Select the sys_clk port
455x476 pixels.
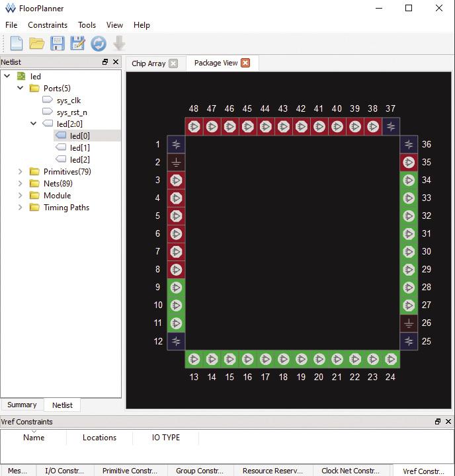(69, 100)
